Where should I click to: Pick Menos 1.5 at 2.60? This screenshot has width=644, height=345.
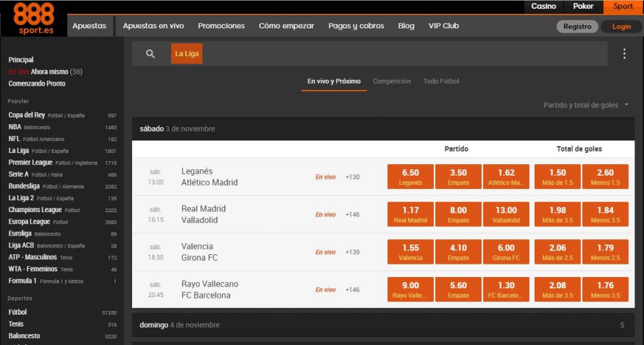tap(606, 177)
